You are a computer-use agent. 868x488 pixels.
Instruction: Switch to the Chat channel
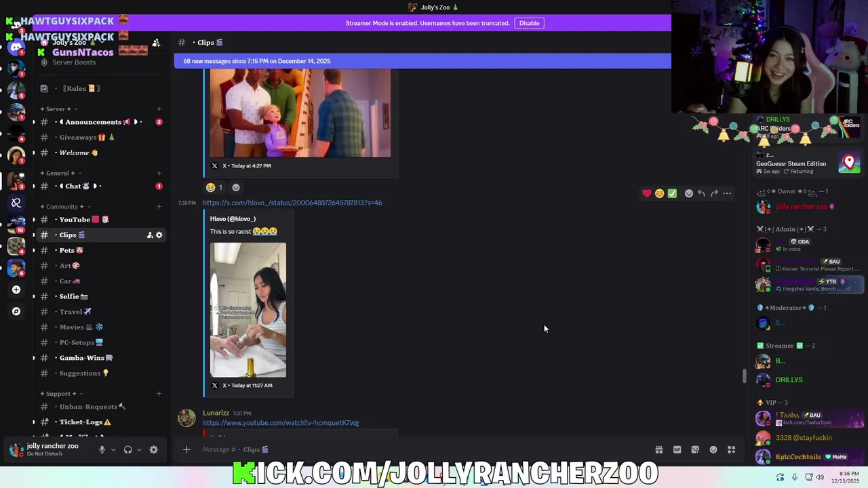[x=100, y=186]
